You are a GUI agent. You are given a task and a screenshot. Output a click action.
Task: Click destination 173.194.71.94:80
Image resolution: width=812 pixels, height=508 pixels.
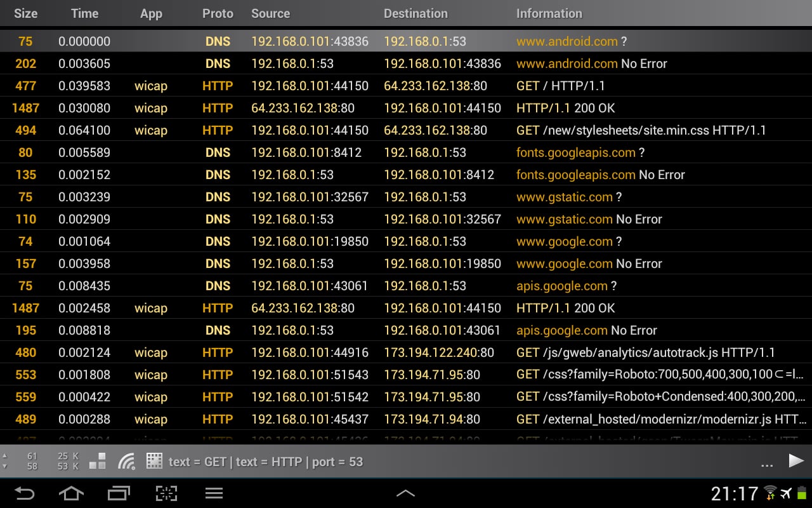[x=432, y=419]
